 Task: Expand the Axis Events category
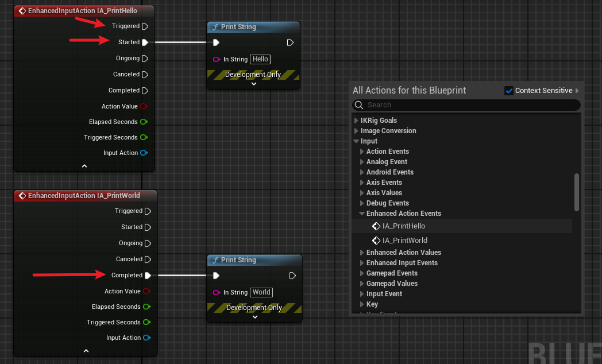point(362,183)
